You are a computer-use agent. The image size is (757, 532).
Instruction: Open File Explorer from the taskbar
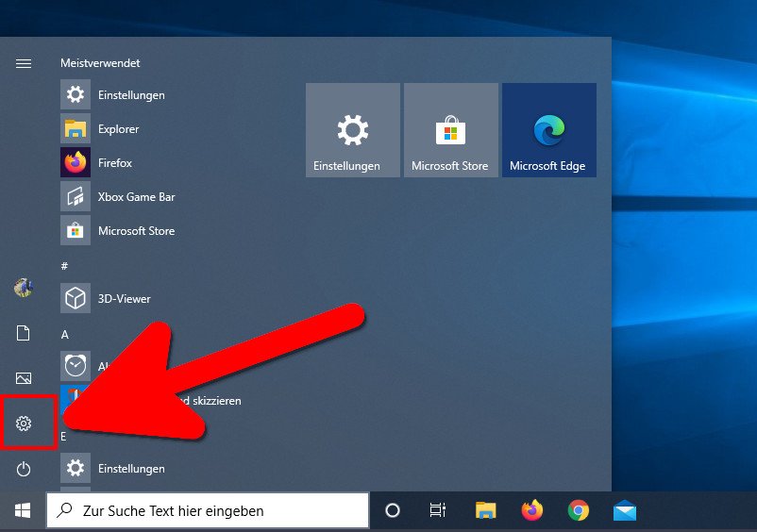pyautogui.click(x=486, y=510)
